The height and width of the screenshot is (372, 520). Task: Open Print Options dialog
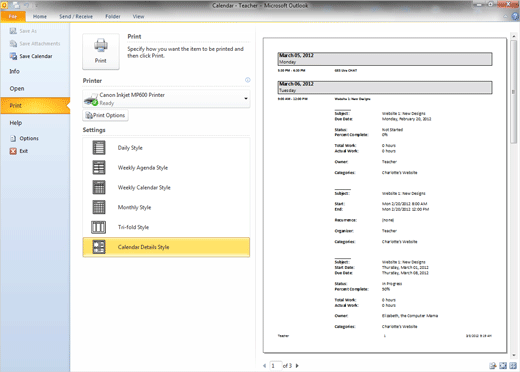point(105,115)
